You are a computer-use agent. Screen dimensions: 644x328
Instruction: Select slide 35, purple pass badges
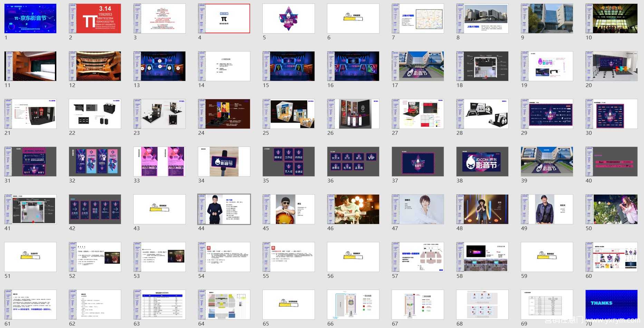289,162
